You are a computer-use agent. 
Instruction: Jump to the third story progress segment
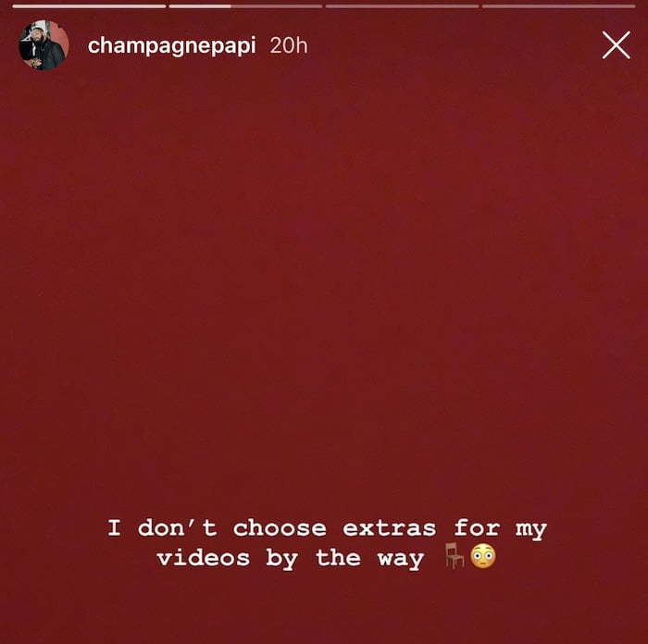click(402, 6)
